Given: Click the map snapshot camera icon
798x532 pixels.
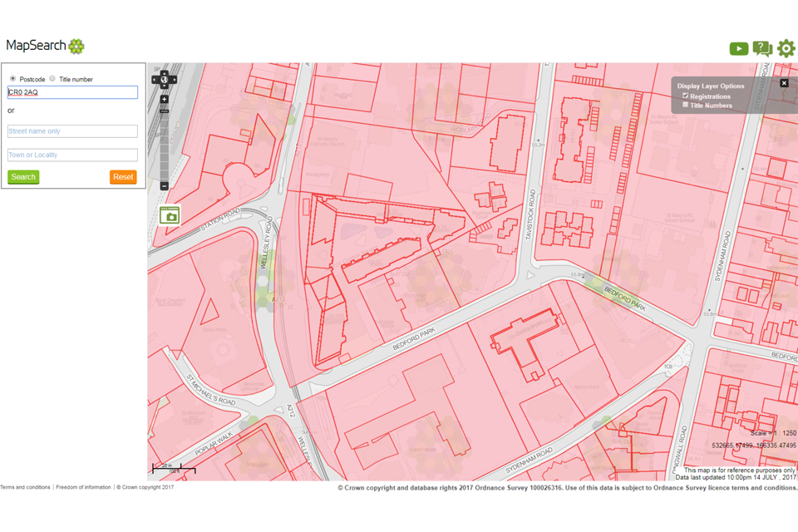Looking at the screenshot, I should click(170, 216).
